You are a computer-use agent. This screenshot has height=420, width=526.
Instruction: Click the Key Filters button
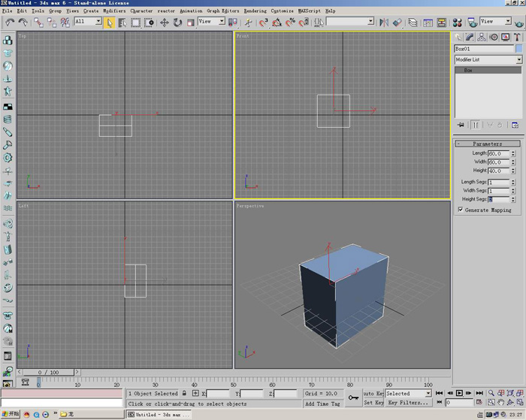(x=408, y=403)
